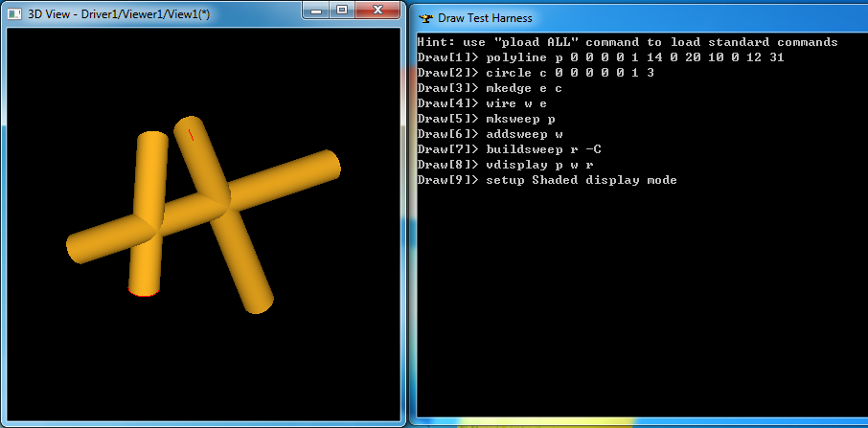
Task: Click the red circle at cylinder base
Action: [144, 292]
